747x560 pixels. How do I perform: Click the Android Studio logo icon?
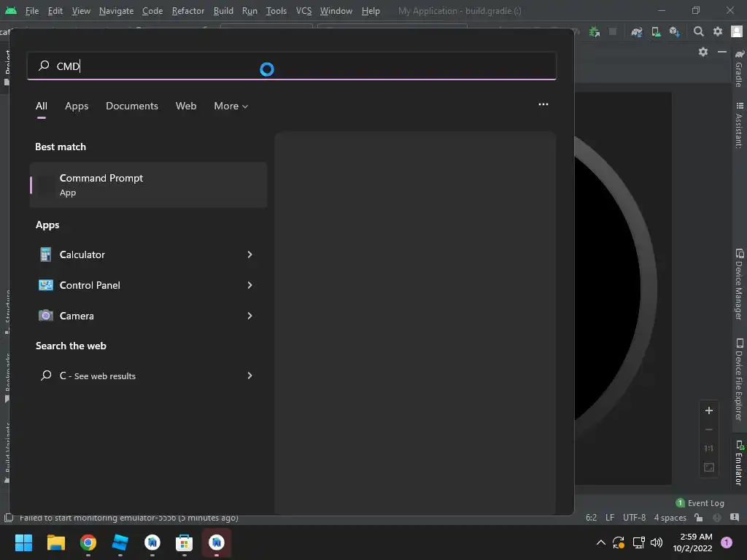tap(10, 10)
